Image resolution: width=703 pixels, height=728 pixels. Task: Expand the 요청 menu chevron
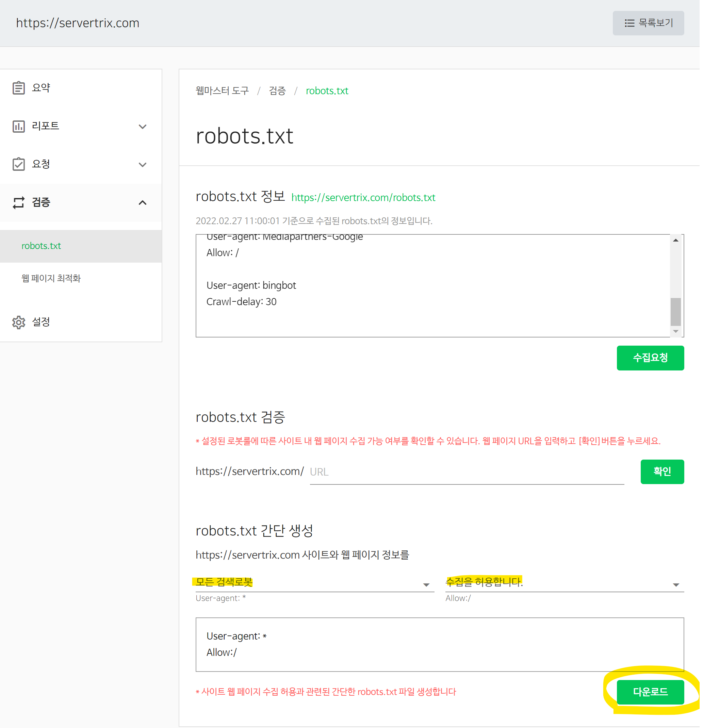point(142,165)
